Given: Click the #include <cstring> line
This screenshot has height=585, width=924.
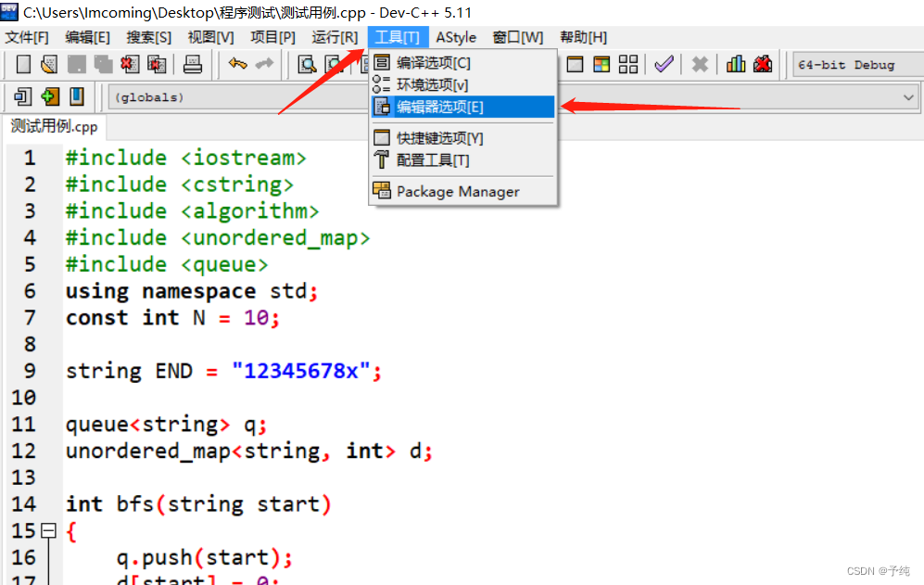Looking at the screenshot, I should coord(180,184).
